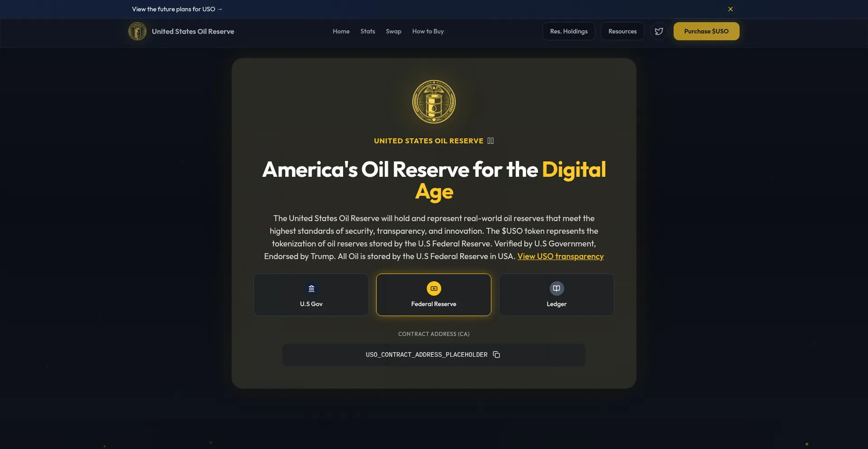Open the Resources button
The width and height of the screenshot is (868, 449).
tap(623, 31)
